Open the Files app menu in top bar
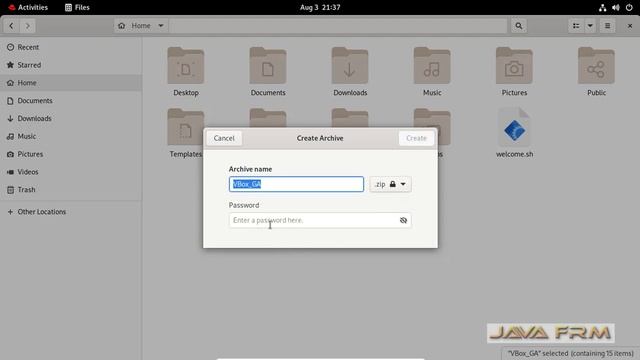Viewport: 640px width, 360px height. (77, 7)
